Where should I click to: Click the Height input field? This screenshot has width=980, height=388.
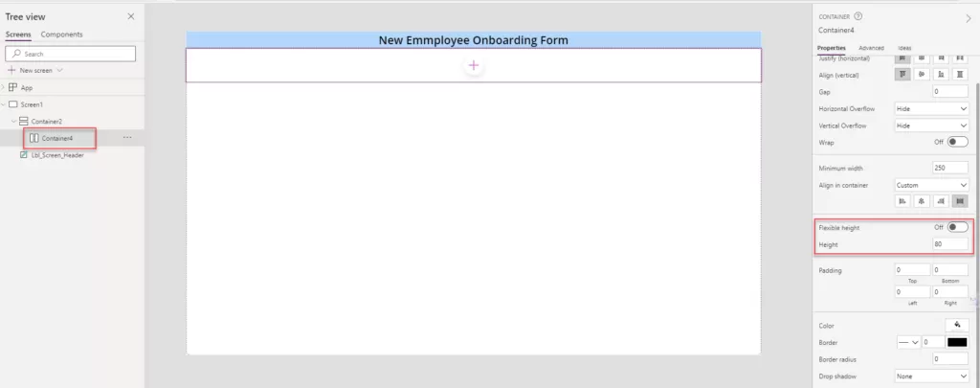(949, 244)
